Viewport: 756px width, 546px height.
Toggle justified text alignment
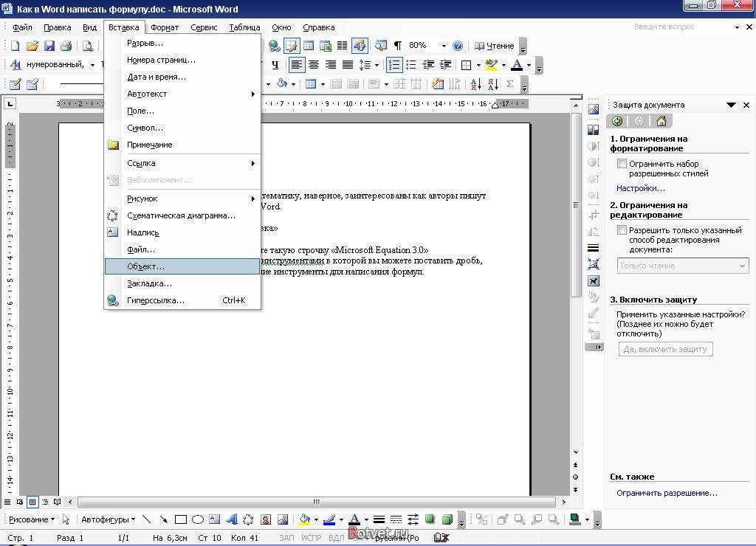point(348,65)
